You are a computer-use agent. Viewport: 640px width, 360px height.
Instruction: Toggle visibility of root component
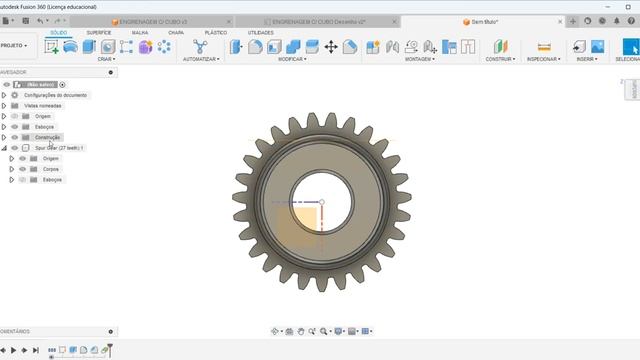click(7, 84)
